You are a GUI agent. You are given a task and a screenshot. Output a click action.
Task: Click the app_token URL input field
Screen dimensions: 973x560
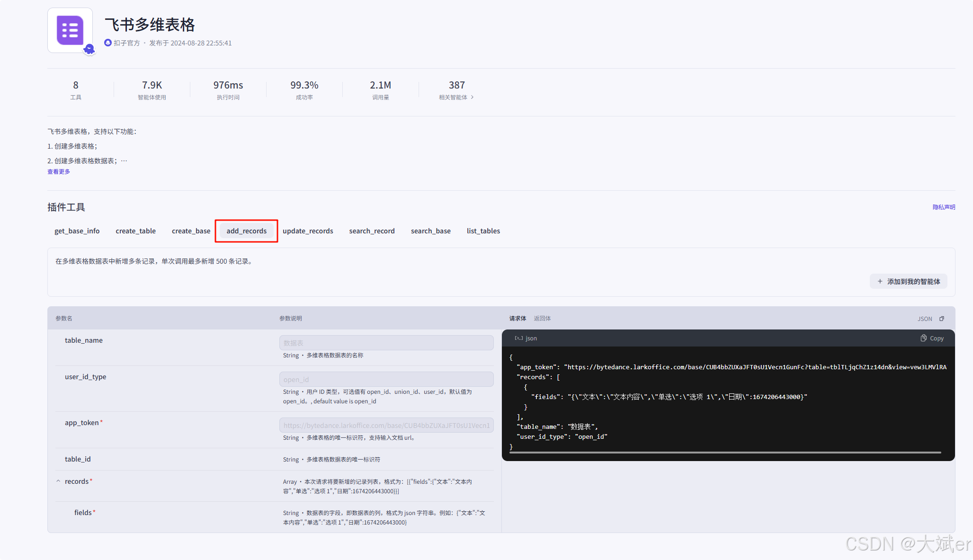click(386, 425)
